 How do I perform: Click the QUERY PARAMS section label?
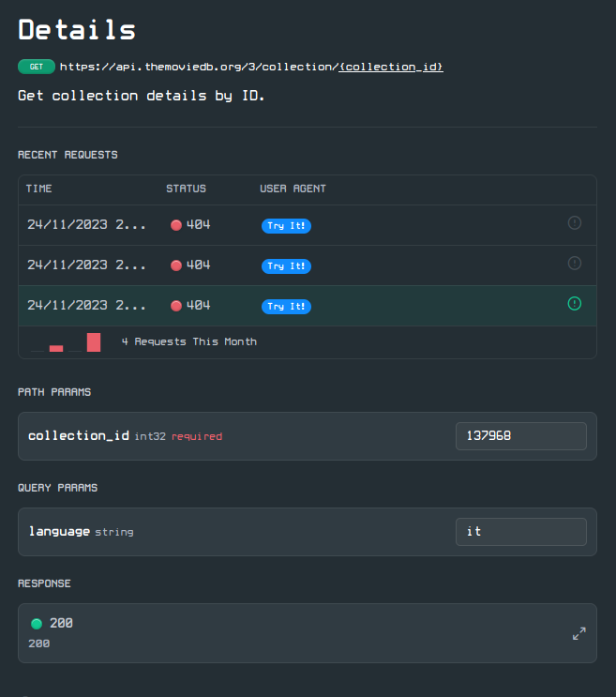pos(58,488)
